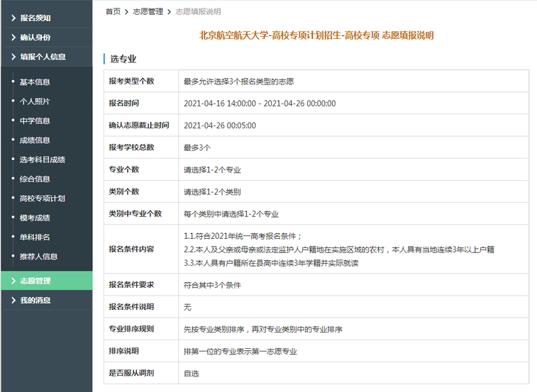Click the value 请选择1-2个类别
Screen dimensions: 537x392
(212, 191)
